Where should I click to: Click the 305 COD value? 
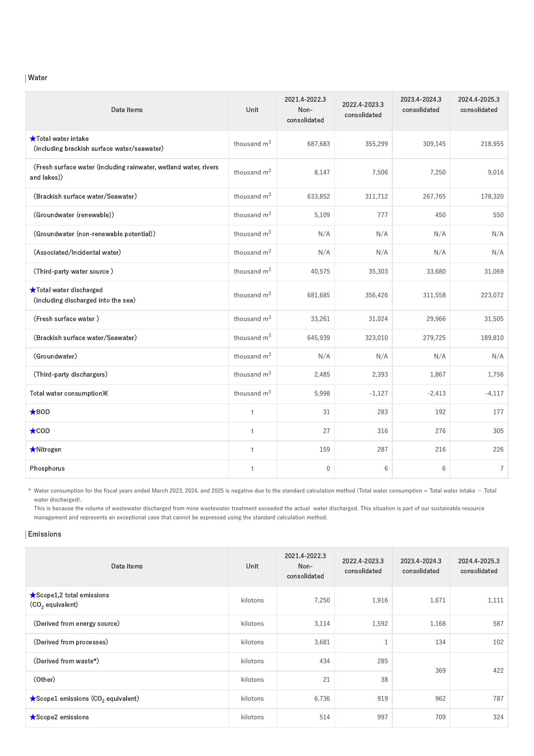[x=498, y=431]
